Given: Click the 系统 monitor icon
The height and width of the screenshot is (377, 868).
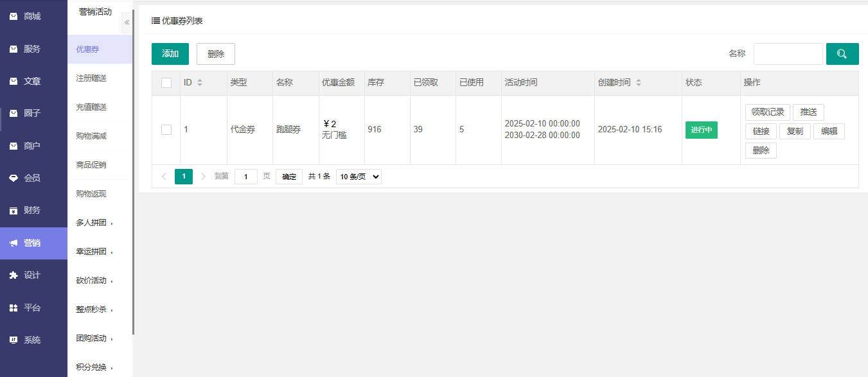Looking at the screenshot, I should (x=13, y=340).
